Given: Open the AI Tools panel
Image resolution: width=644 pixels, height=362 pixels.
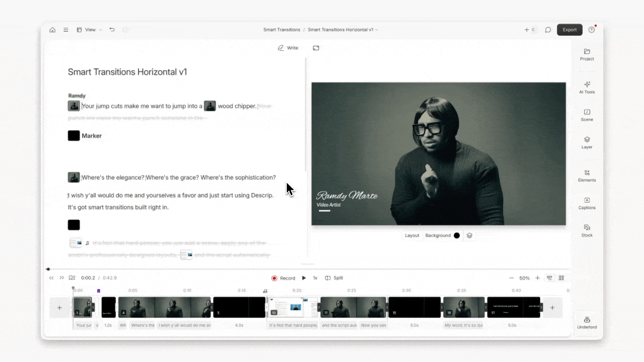Looking at the screenshot, I should (x=587, y=88).
